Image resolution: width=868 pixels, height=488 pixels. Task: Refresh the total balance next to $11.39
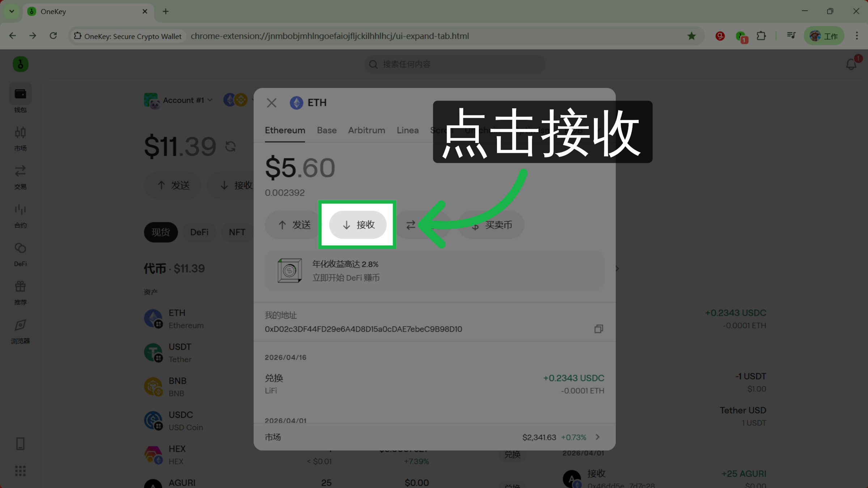tap(230, 147)
